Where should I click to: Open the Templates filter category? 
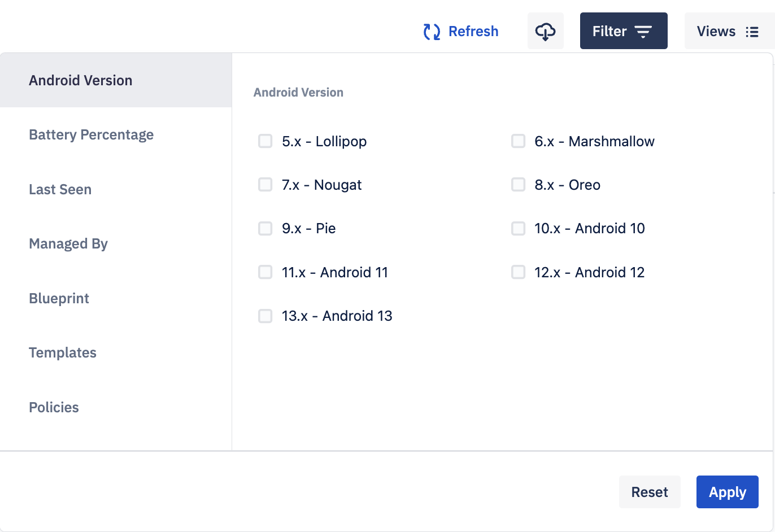click(116, 352)
